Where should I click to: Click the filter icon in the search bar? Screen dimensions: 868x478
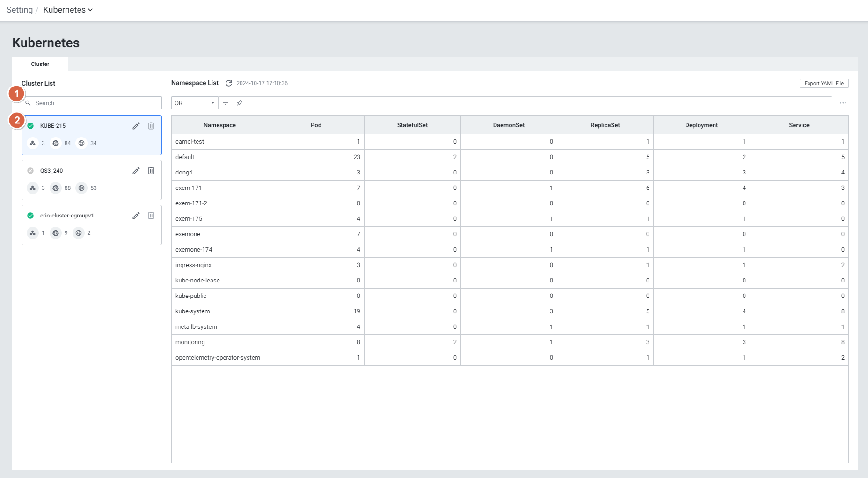(226, 103)
